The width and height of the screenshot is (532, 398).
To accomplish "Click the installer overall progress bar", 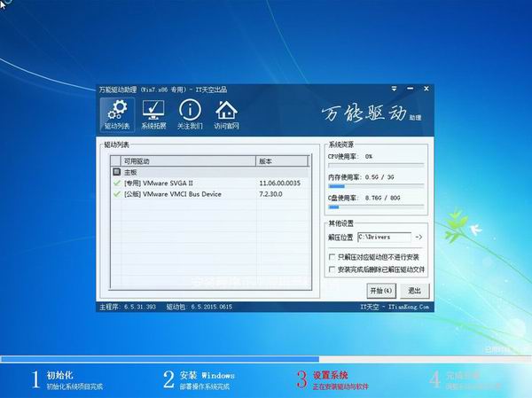I will 265,359.
